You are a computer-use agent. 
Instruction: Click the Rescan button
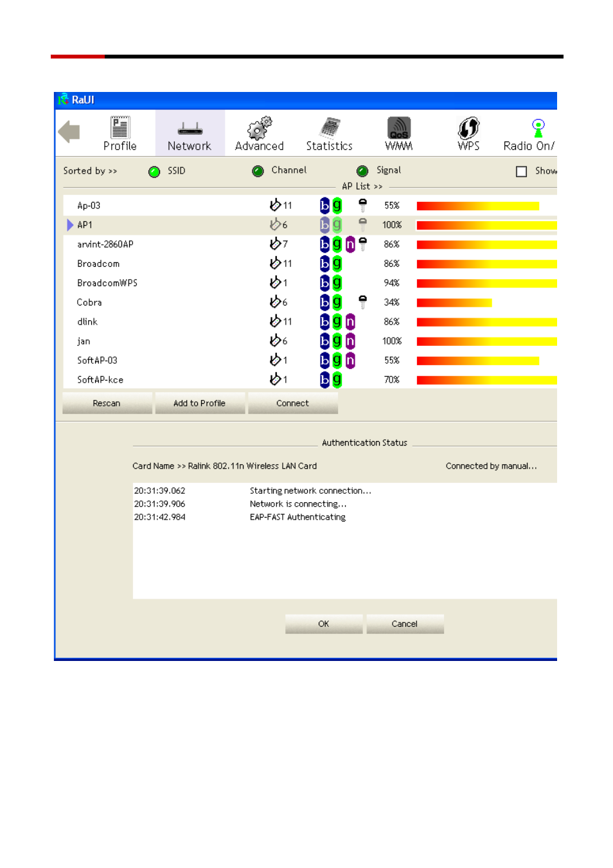pos(107,403)
